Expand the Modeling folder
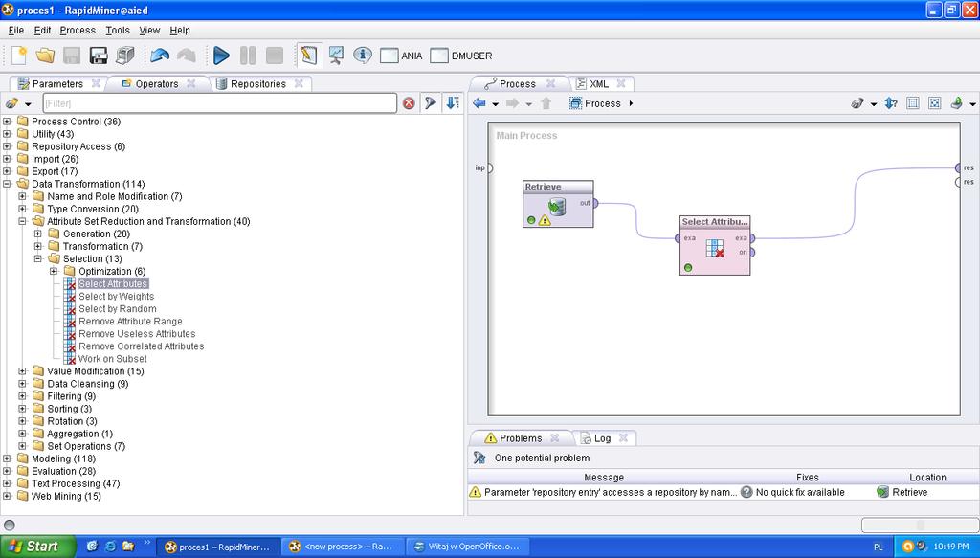 tap(7, 458)
